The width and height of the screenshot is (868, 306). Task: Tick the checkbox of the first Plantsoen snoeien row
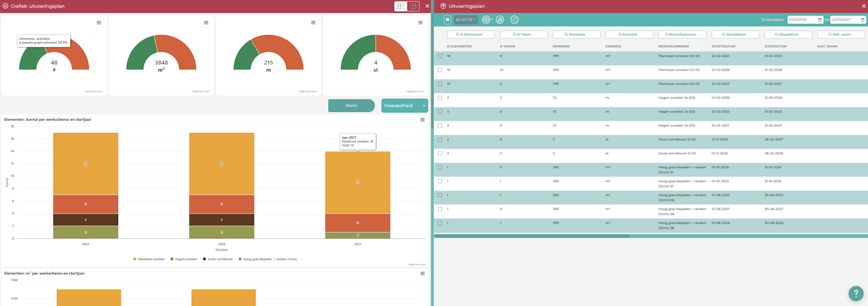(x=440, y=56)
